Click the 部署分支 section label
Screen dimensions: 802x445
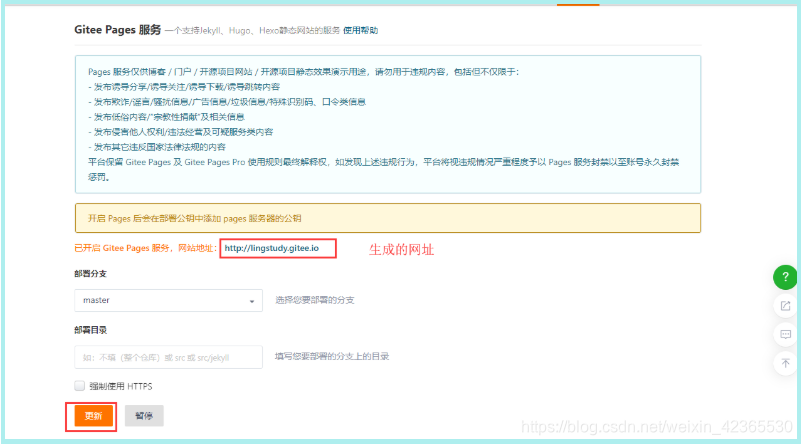coord(92,274)
